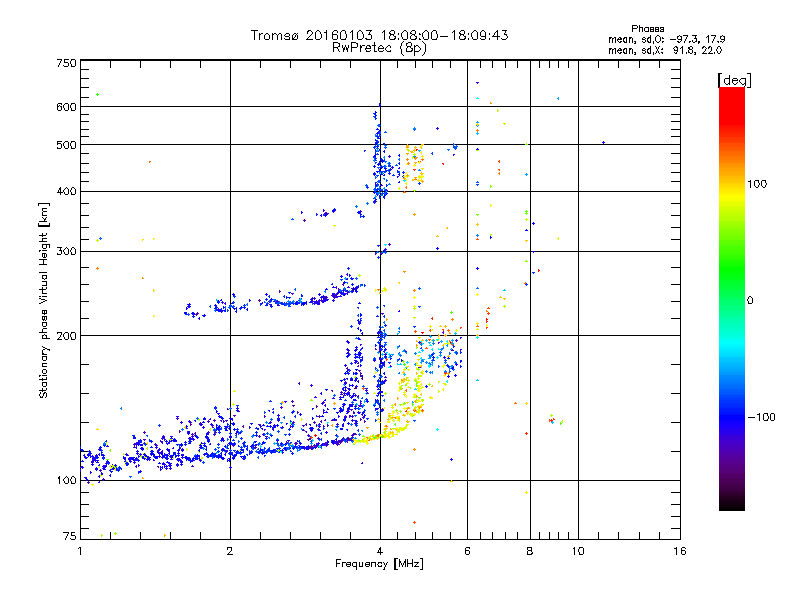Click the '4' frequency axis label

[380, 551]
